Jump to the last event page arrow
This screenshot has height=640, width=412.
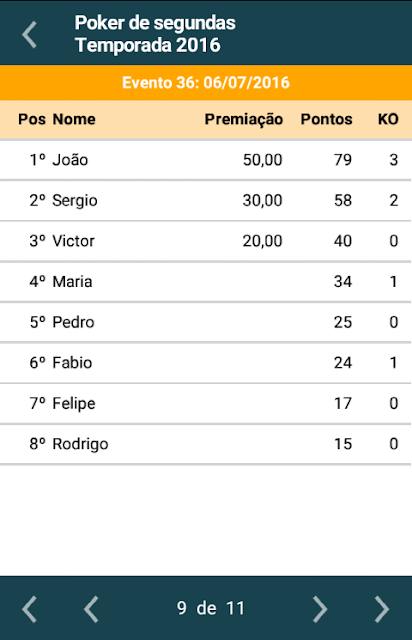point(382,609)
